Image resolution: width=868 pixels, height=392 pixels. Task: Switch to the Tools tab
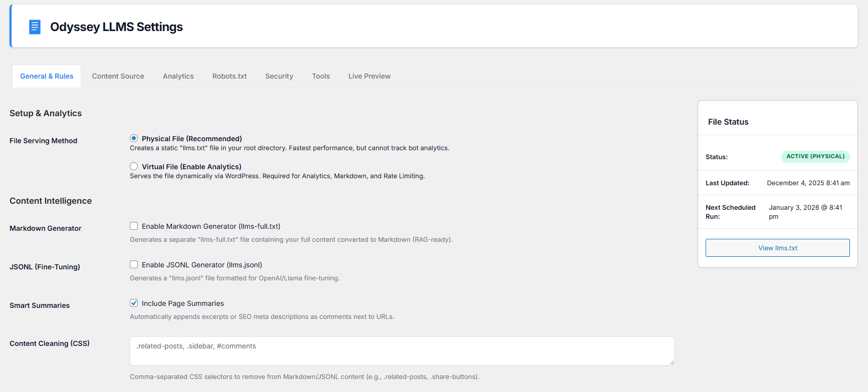[x=321, y=76]
